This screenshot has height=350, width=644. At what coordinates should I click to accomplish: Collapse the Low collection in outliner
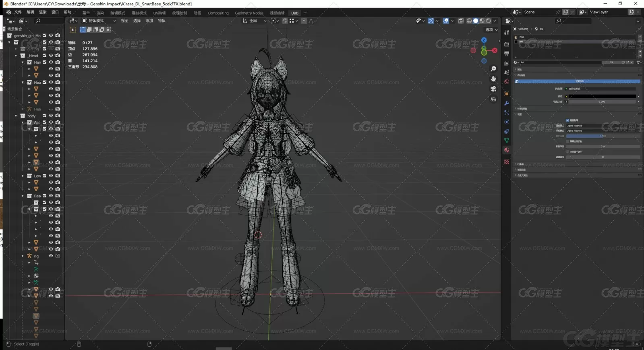tap(23, 176)
